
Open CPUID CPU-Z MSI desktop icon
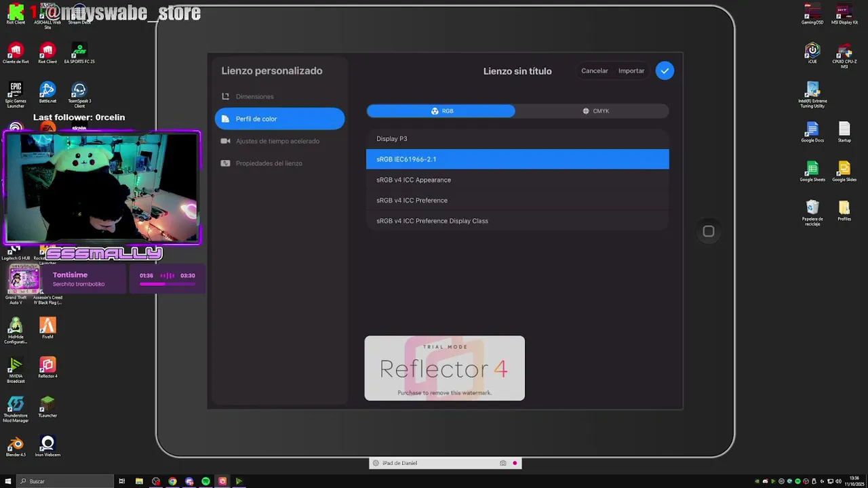click(844, 56)
